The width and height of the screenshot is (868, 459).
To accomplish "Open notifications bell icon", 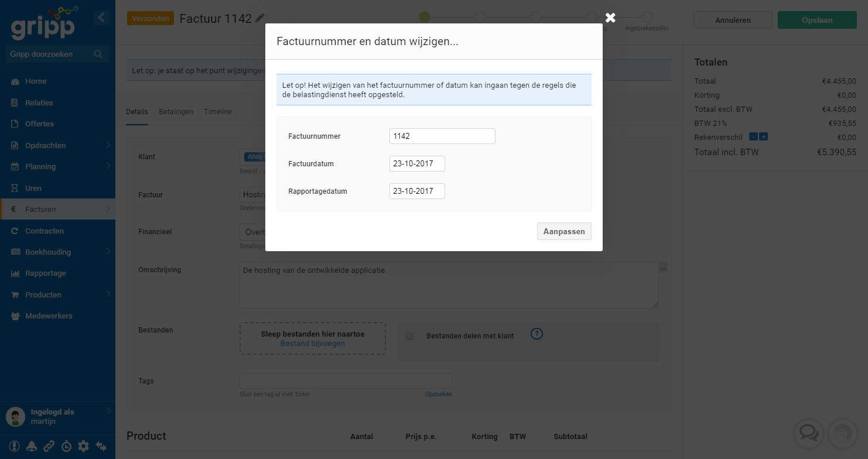I will pyautogui.click(x=32, y=446).
